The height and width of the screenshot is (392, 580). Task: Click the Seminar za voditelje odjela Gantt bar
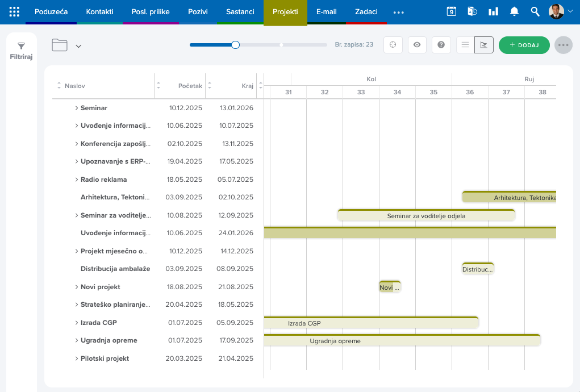click(x=426, y=215)
